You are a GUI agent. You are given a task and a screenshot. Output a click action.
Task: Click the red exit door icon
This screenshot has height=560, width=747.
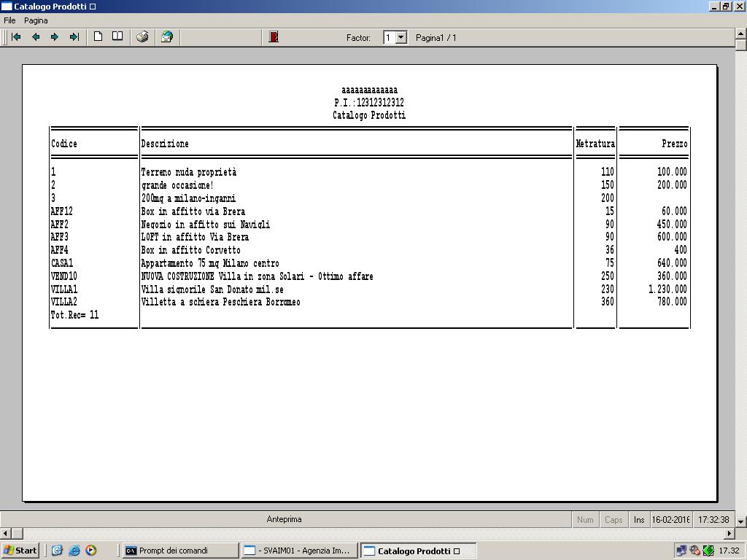pos(274,37)
